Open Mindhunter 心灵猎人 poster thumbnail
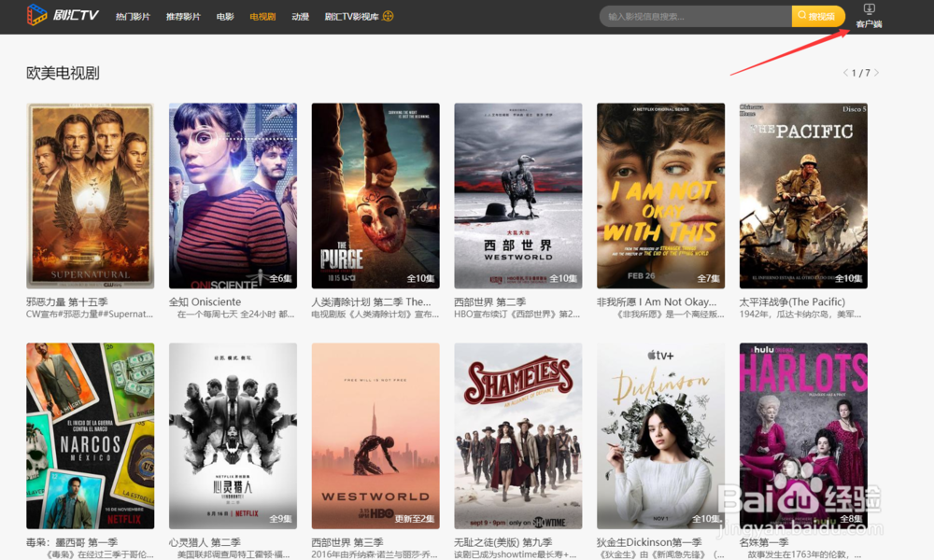934x560 pixels. 233,436
